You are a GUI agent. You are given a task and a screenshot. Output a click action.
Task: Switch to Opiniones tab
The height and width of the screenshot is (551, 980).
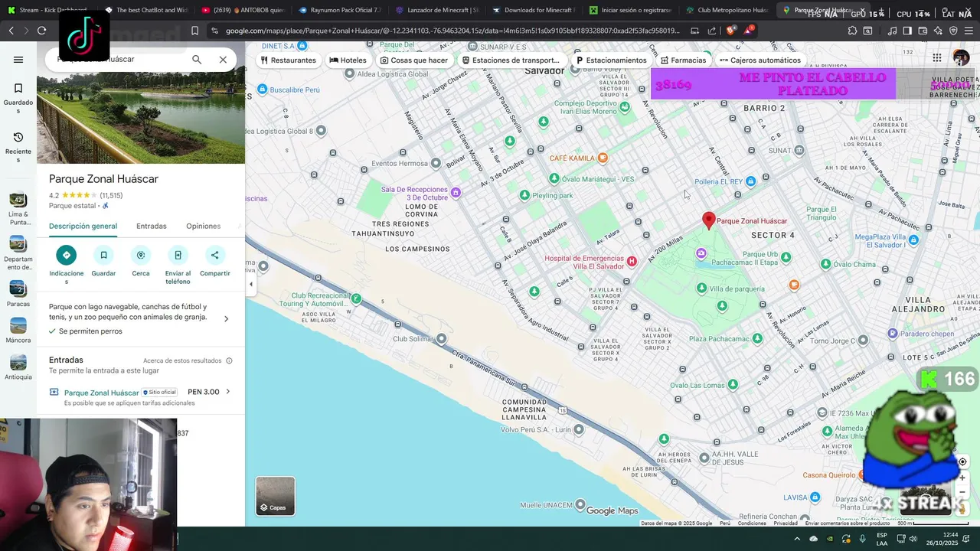(203, 227)
